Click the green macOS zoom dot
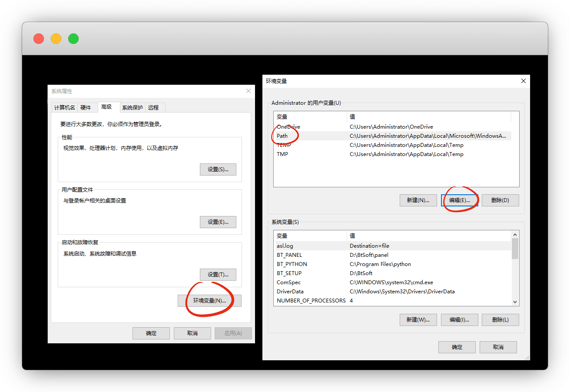Screen dimensions: 570x392 click(73, 39)
